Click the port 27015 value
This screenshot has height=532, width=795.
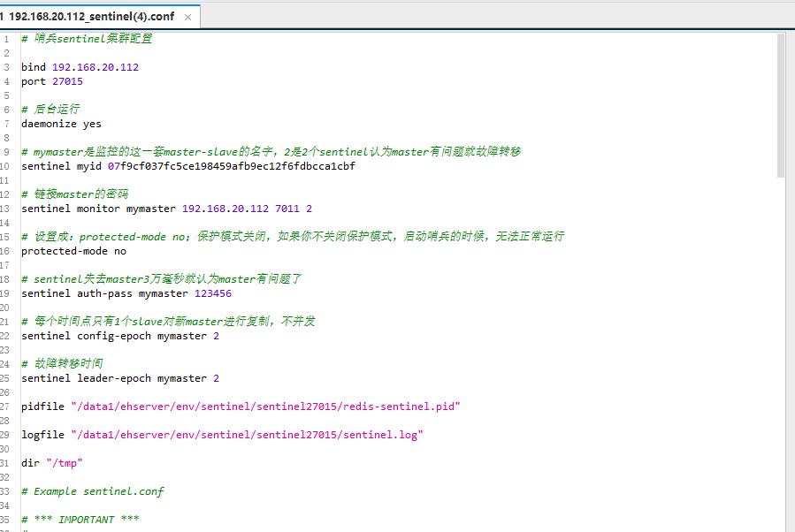(x=67, y=80)
